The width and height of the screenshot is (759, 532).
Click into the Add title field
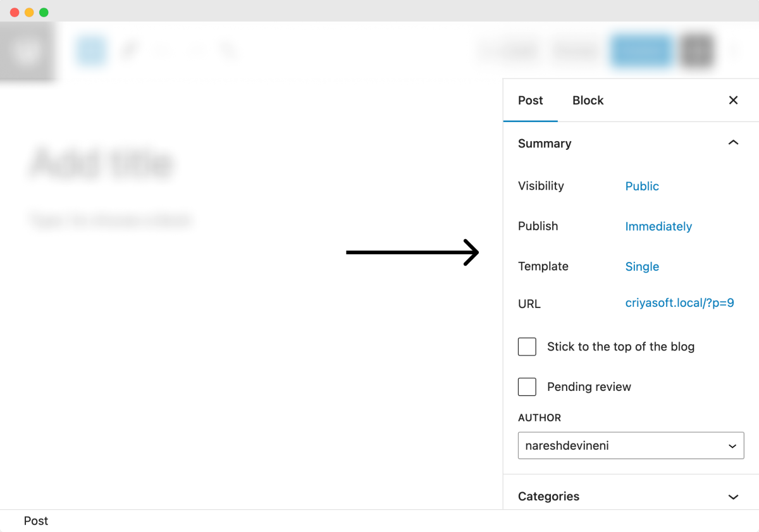click(x=101, y=164)
